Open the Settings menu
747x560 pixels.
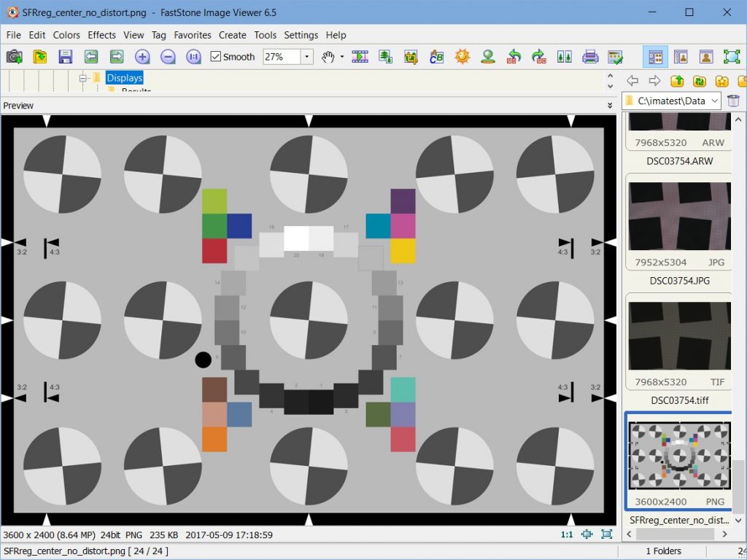(x=301, y=35)
